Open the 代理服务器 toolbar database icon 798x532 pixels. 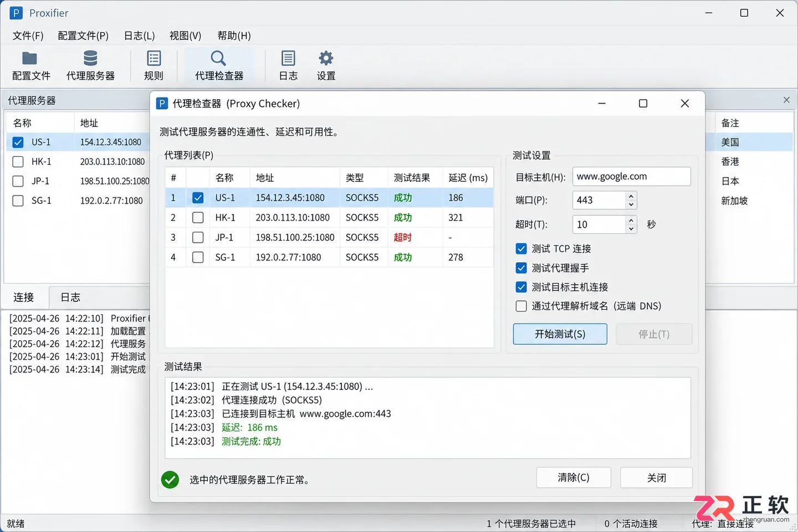(90, 58)
